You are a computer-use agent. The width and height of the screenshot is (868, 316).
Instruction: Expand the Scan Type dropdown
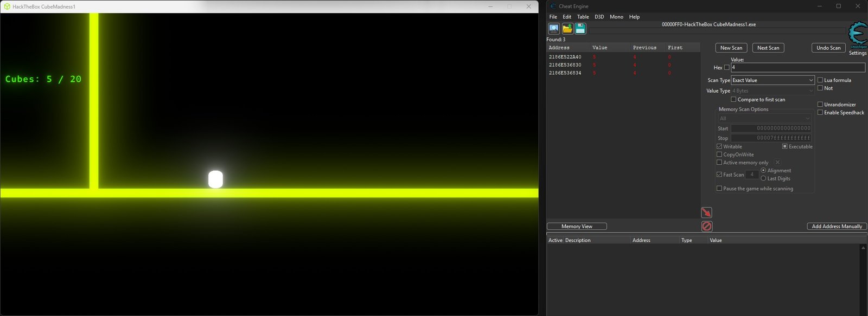(773, 80)
